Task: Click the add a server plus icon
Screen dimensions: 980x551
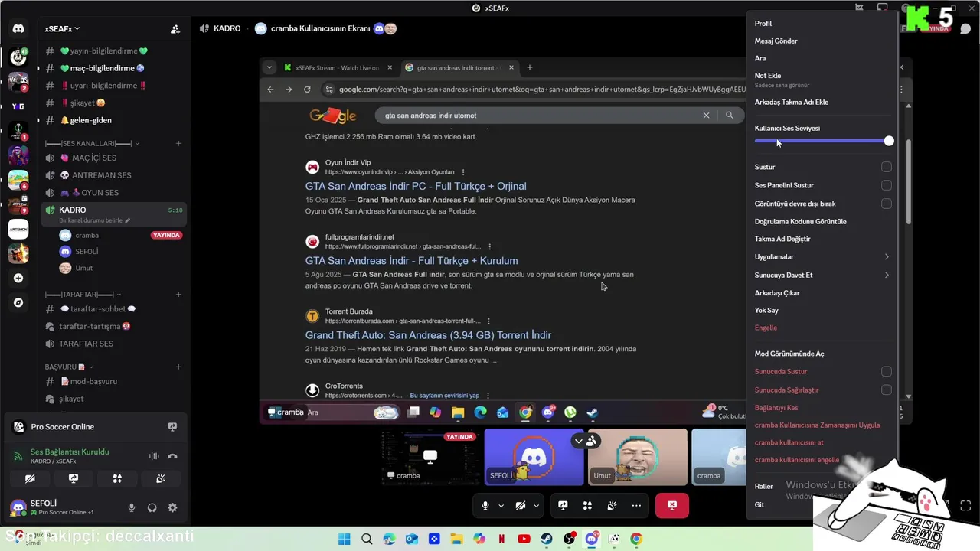Action: tap(18, 279)
